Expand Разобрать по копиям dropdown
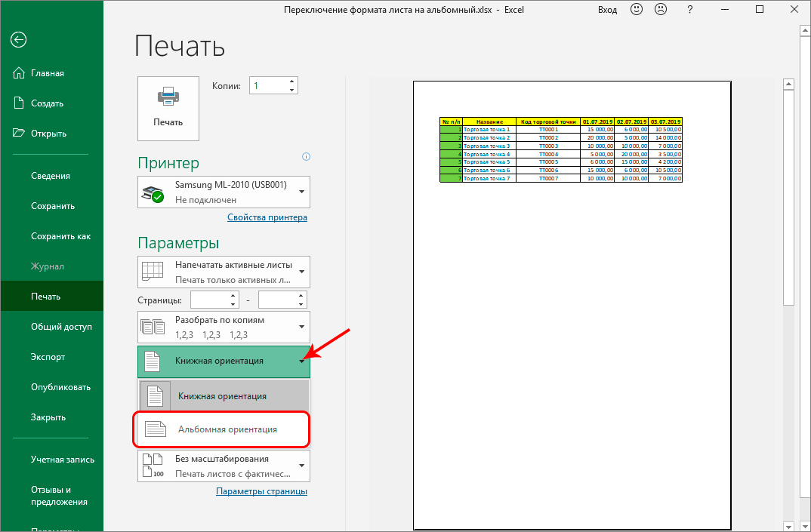 coord(224,327)
